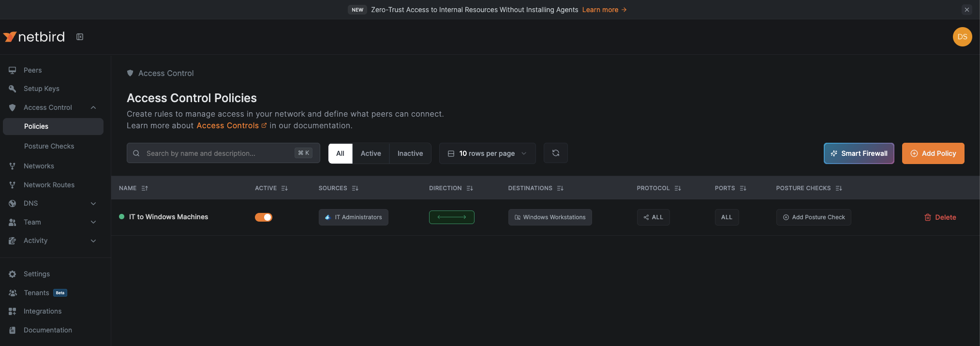Dismiss the top announcement banner
This screenshot has width=980, height=346.
[x=966, y=10]
